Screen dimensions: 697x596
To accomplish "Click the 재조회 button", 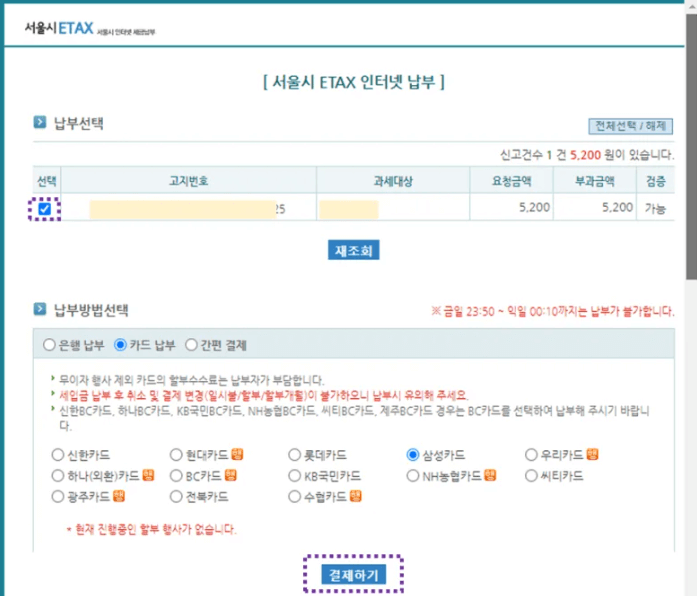I will (x=353, y=250).
